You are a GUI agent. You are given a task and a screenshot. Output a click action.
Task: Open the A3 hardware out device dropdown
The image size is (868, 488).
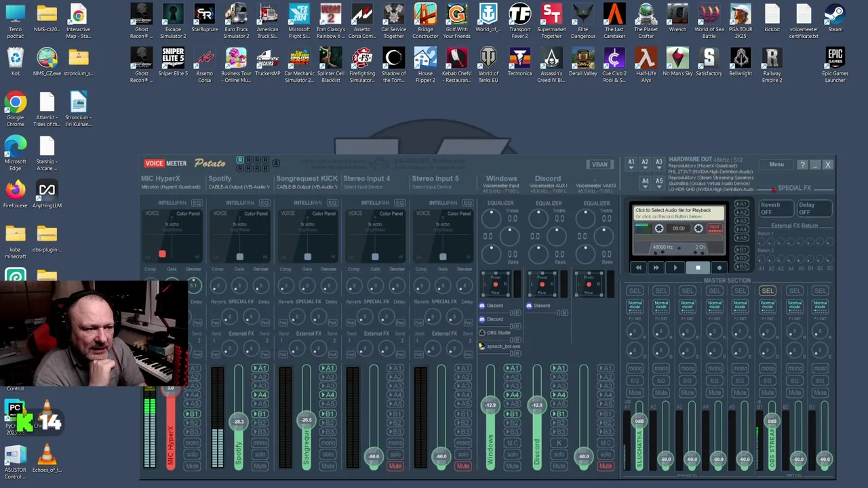659,163
